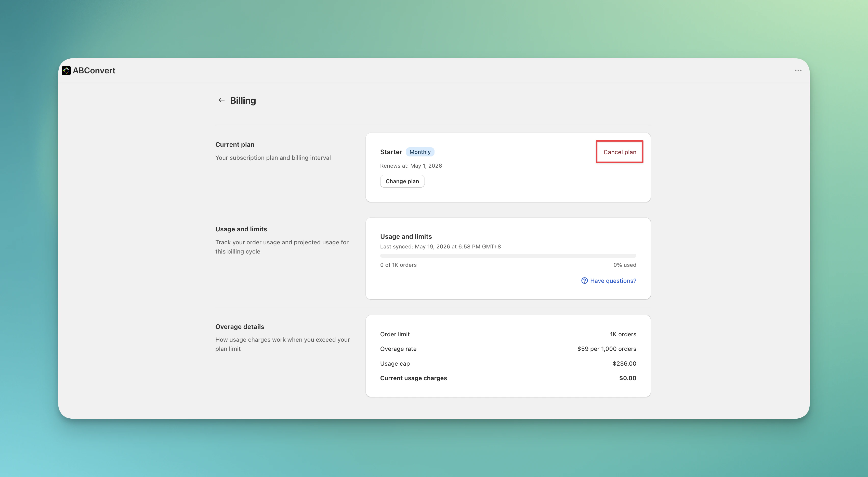
Task: Click 'Your subscription plan and billing interval' text
Action: 273,158
